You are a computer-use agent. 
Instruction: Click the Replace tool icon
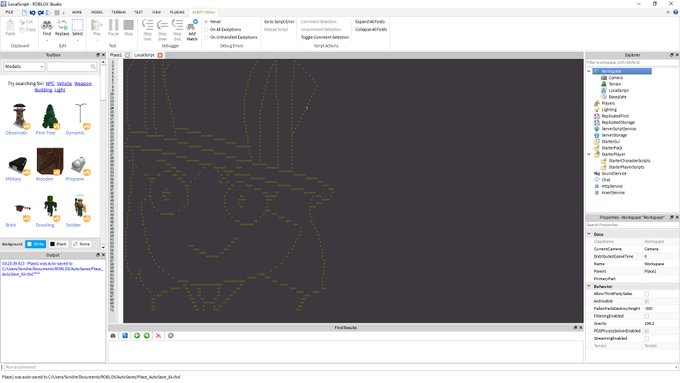point(62,25)
